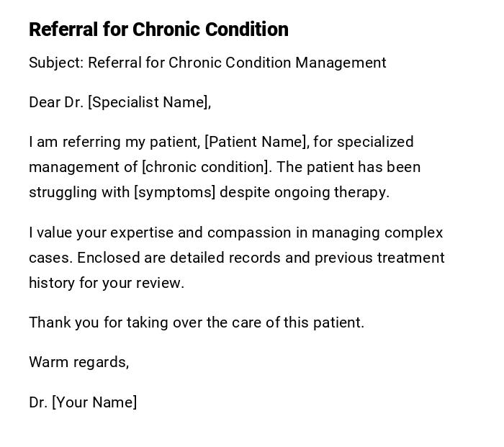
Task: Click the line "history for your review."
Action: pos(107,283)
